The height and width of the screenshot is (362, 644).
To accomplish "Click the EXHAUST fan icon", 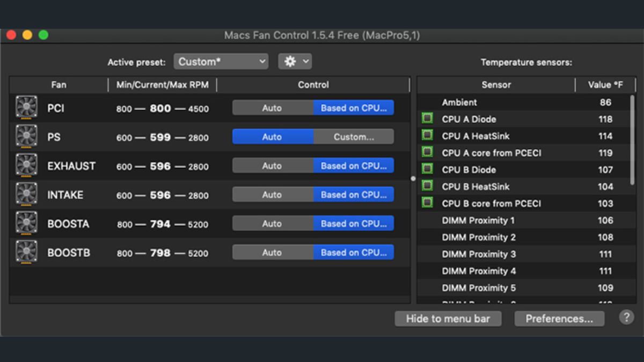I will coord(26,165).
